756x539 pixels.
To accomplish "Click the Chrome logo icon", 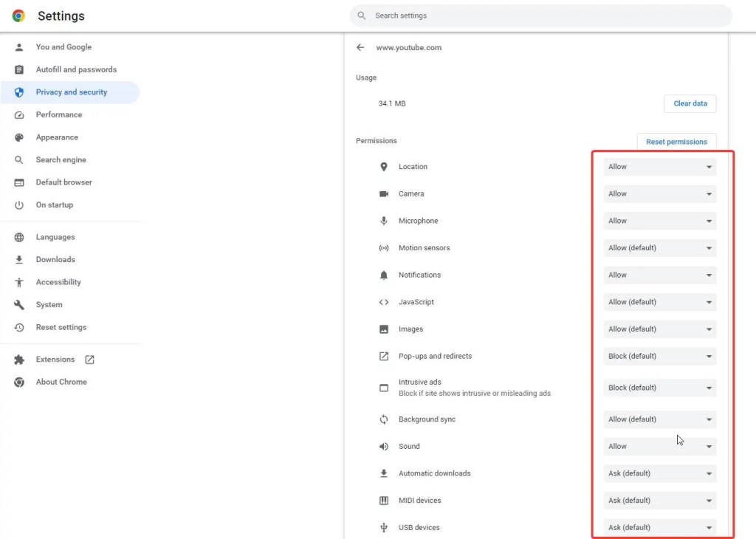I will 18,16.
